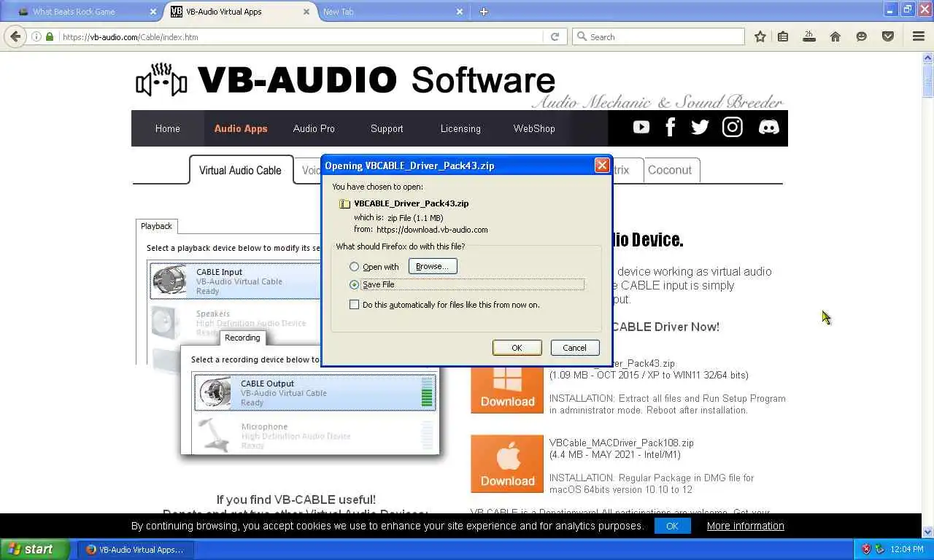Click the green padlock security icon
This screenshot has height=560, width=934.
point(50,36)
